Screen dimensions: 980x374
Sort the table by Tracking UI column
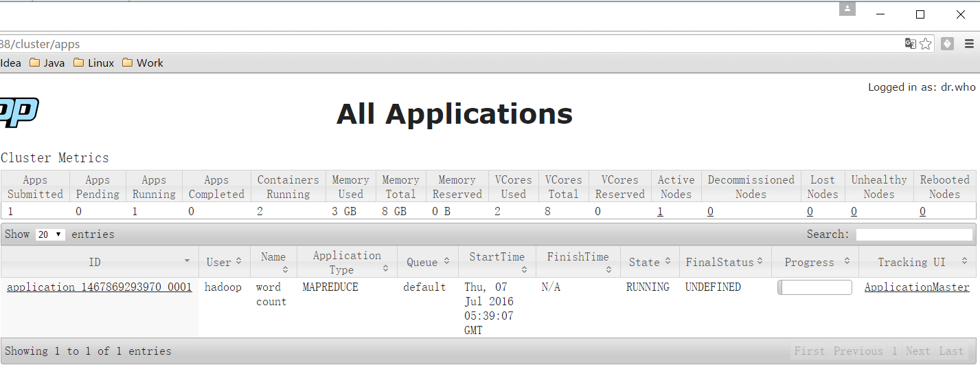(x=917, y=262)
